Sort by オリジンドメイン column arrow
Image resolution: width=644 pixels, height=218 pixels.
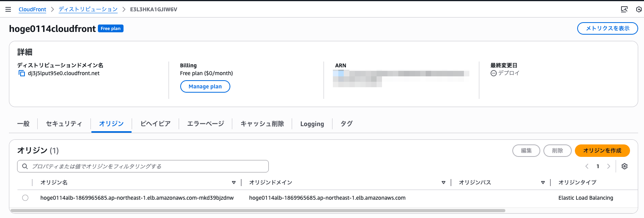pyautogui.click(x=443, y=182)
